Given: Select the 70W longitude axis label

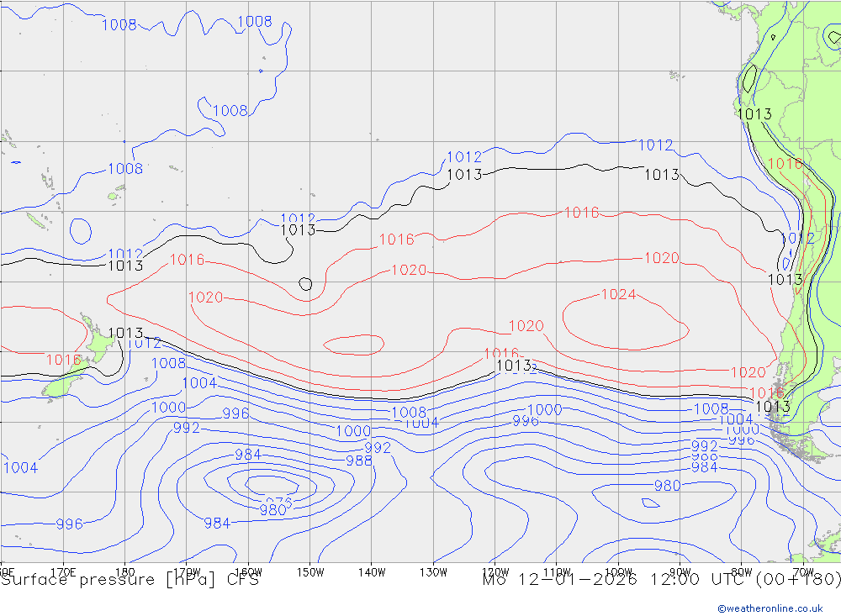Looking at the screenshot, I should coord(803,572).
